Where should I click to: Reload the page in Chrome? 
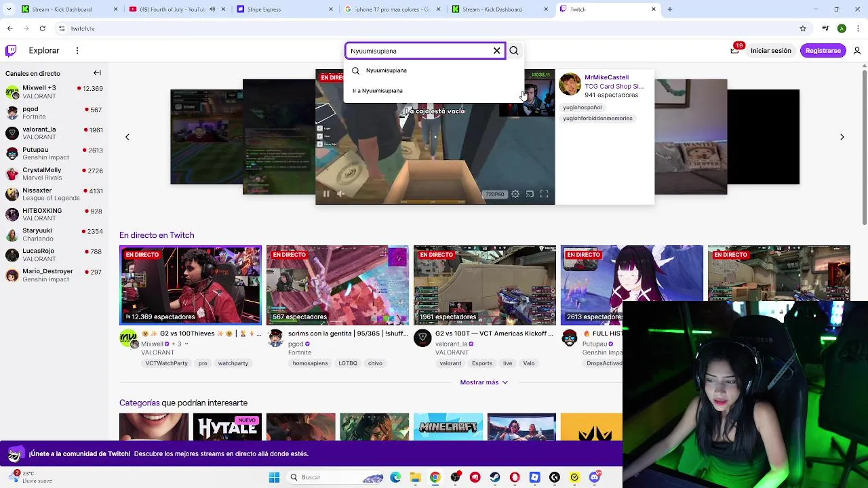[x=42, y=28]
